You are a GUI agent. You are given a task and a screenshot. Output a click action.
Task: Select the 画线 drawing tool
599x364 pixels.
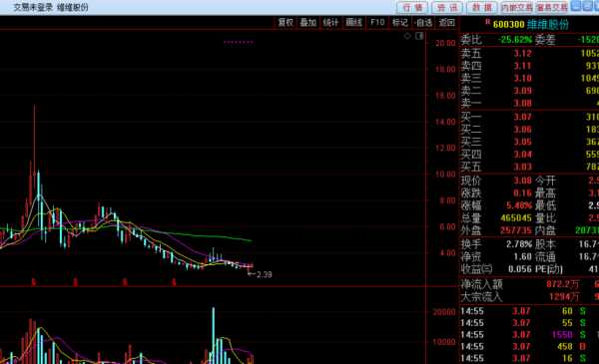[353, 23]
